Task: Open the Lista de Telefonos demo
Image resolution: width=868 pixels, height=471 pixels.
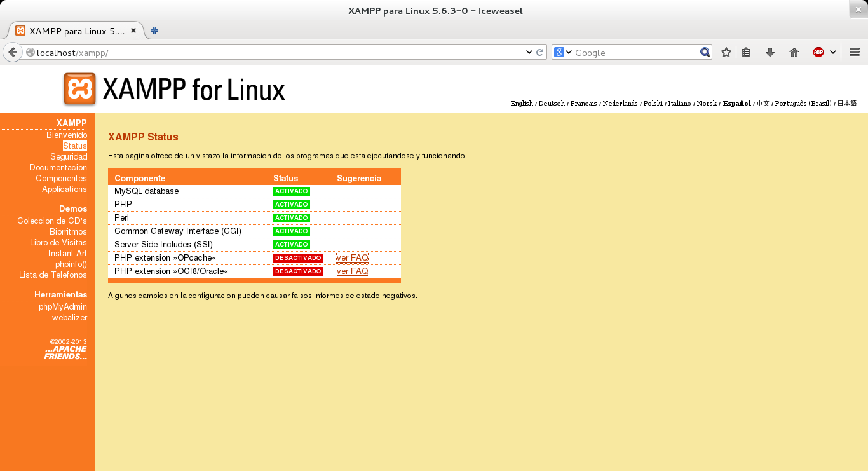Action: (x=53, y=275)
